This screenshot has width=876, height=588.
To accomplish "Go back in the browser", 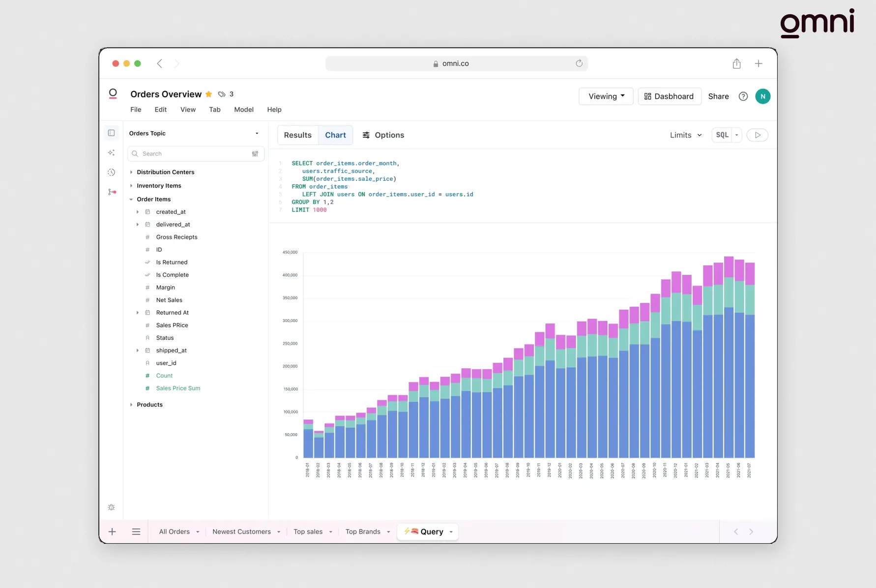I will click(159, 63).
